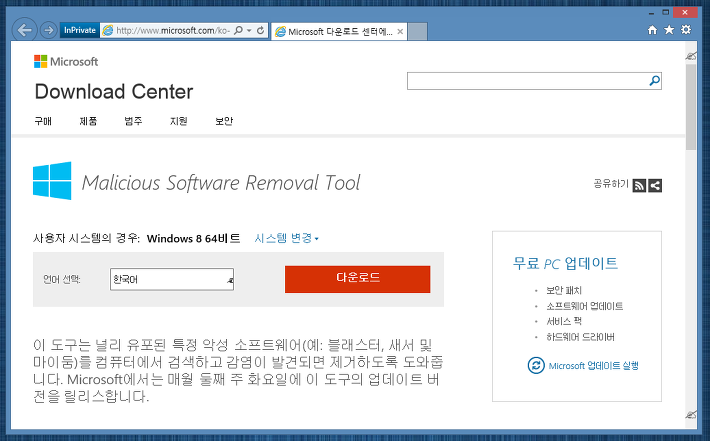This screenshot has width=710, height=441.
Task: Open the 구매 menu
Action: 43,121
